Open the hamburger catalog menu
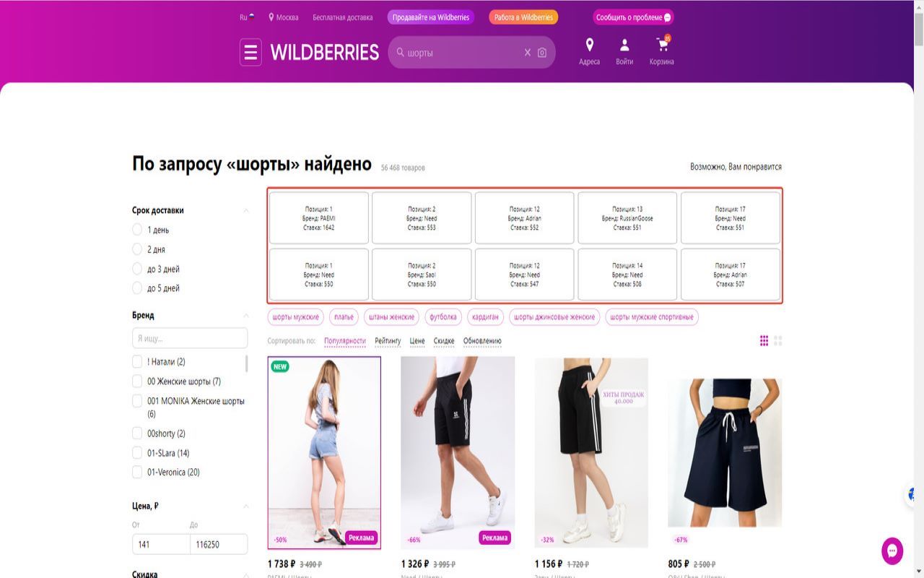924x578 pixels. (250, 52)
